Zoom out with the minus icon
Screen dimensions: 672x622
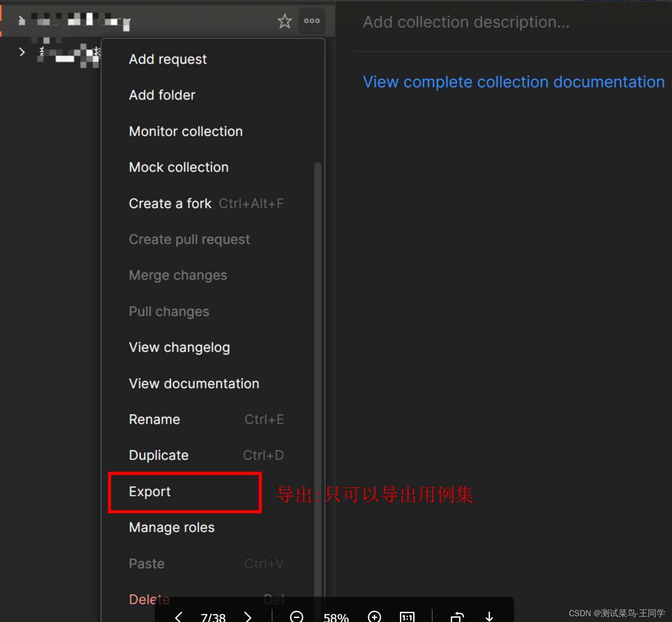pyautogui.click(x=296, y=617)
